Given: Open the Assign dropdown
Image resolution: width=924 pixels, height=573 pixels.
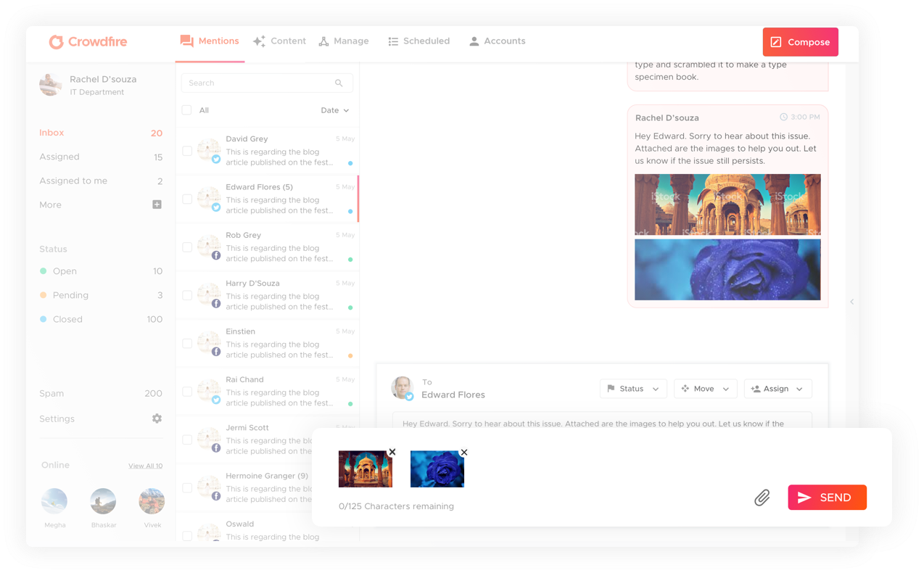Looking at the screenshot, I should pos(777,389).
